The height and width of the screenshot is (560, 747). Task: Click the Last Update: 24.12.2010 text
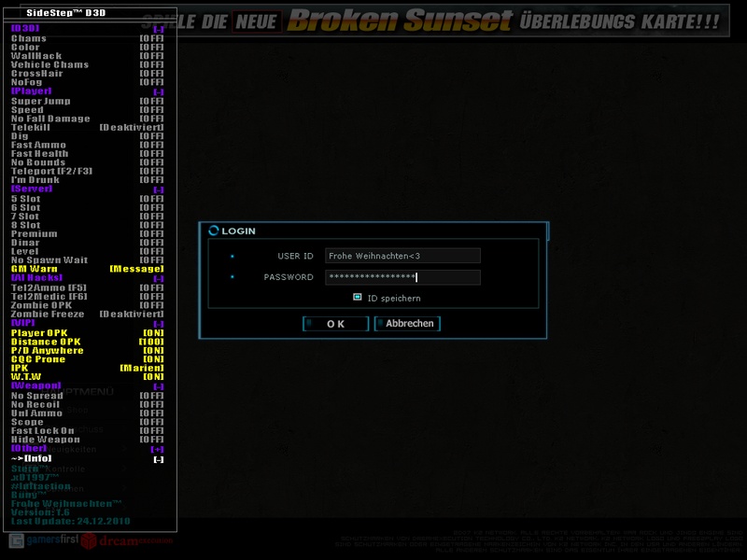pos(71,522)
